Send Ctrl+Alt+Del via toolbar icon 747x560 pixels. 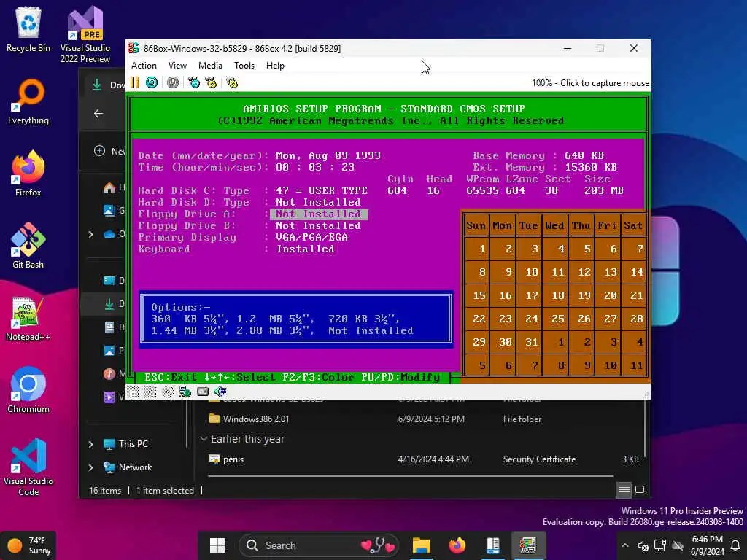pos(194,83)
